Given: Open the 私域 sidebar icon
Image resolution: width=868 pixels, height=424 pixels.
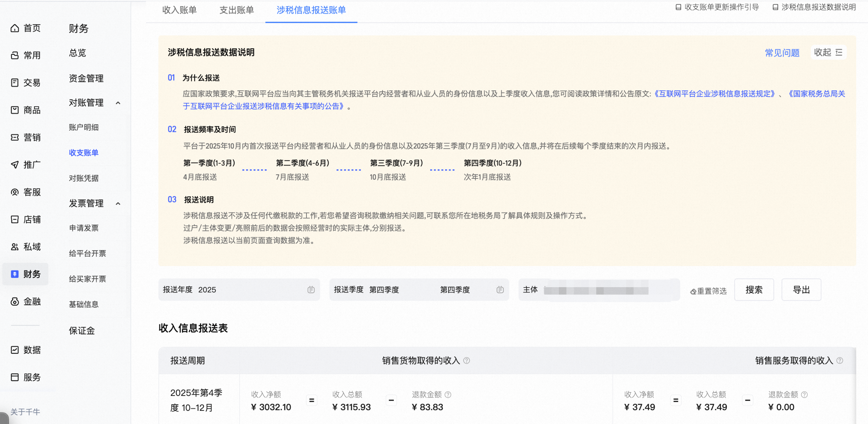Looking at the screenshot, I should click(x=15, y=247).
